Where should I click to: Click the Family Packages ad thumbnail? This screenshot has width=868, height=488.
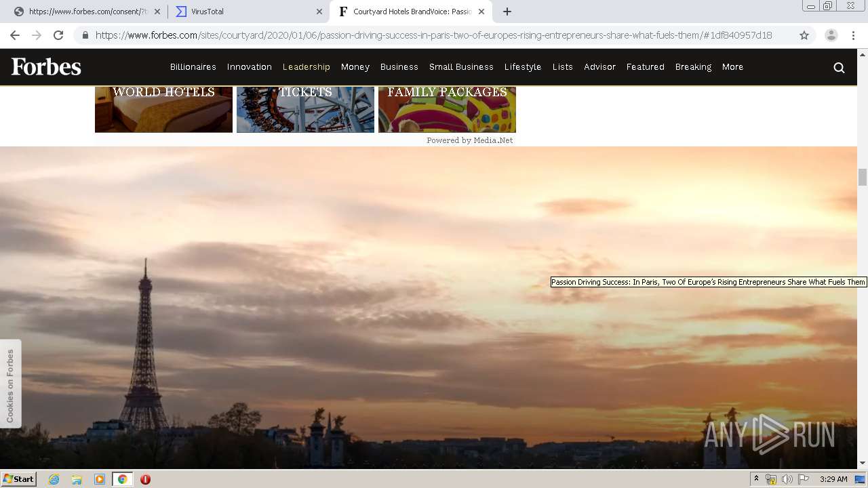click(x=447, y=109)
